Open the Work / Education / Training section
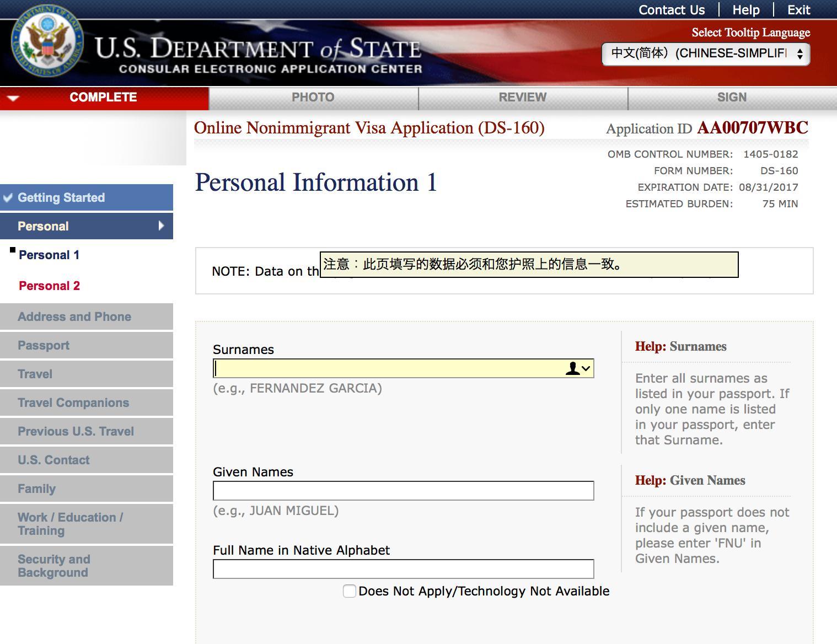Viewport: 837px width, 644px height. [87, 524]
